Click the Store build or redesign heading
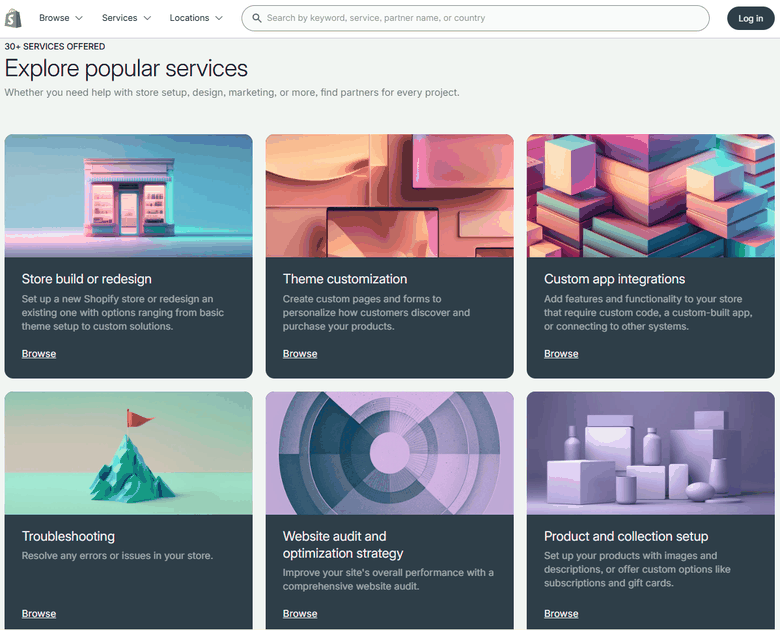The width and height of the screenshot is (780, 630). (87, 279)
